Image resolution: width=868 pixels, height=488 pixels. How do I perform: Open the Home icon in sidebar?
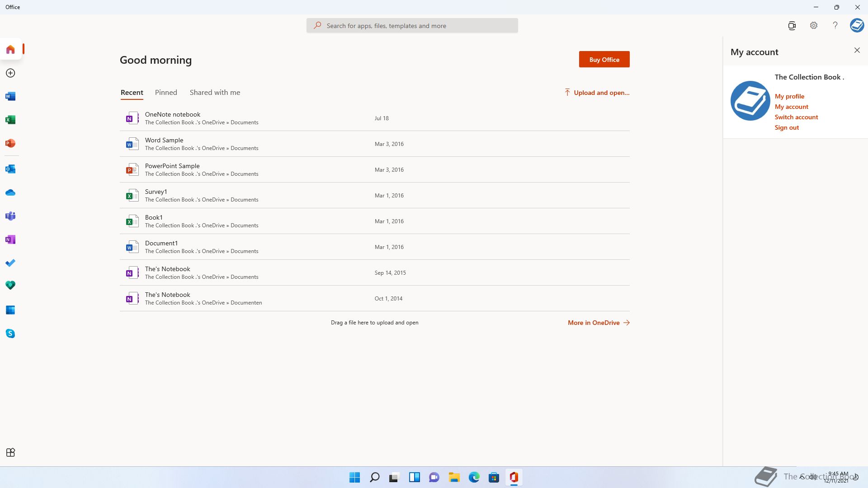(10, 49)
